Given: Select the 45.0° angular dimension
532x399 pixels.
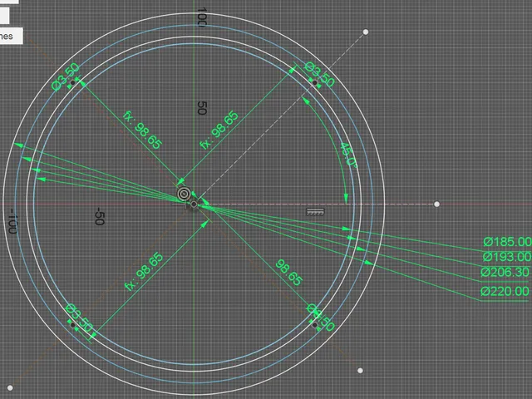Looking at the screenshot, I should tap(348, 155).
